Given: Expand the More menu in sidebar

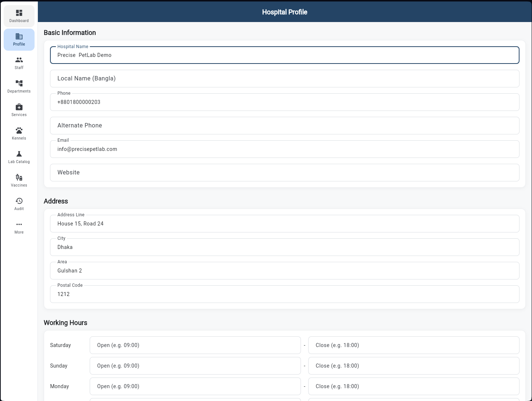Looking at the screenshot, I should tap(19, 225).
